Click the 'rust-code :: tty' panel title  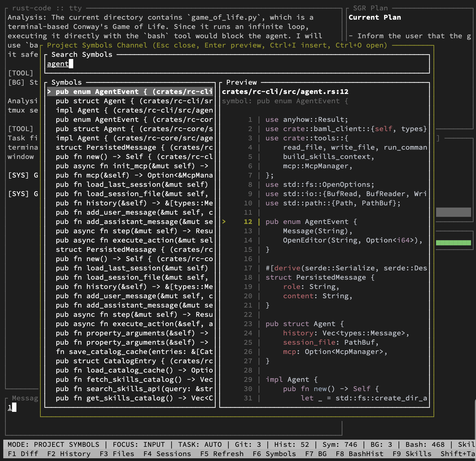click(47, 8)
